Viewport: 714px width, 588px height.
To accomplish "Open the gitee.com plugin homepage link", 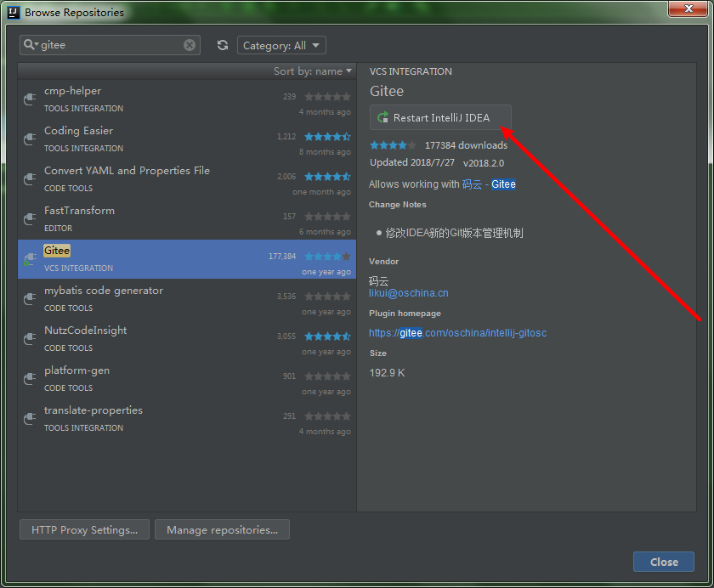I will 457,333.
